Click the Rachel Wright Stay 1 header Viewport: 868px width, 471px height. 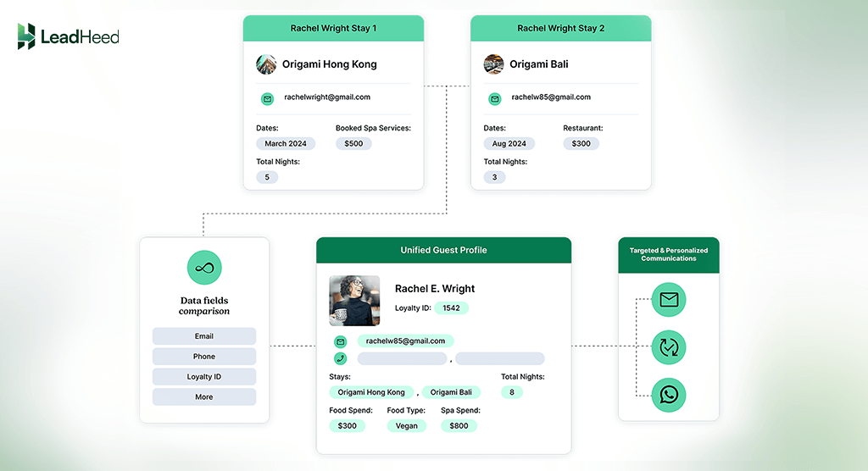point(333,28)
